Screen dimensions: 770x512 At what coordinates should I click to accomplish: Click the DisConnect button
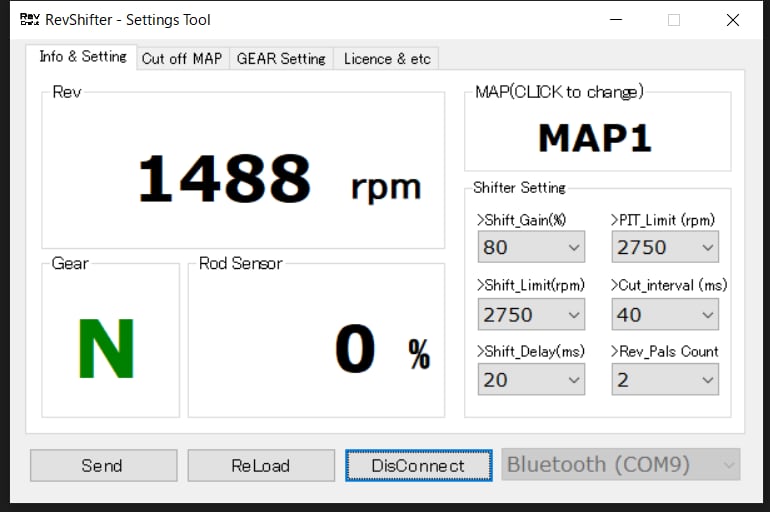tap(418, 465)
